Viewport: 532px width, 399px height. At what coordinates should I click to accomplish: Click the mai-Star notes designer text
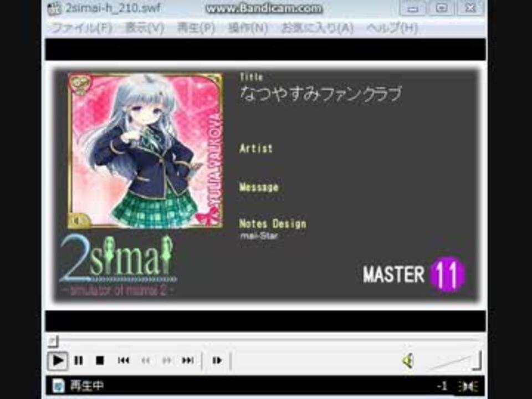pos(259,236)
